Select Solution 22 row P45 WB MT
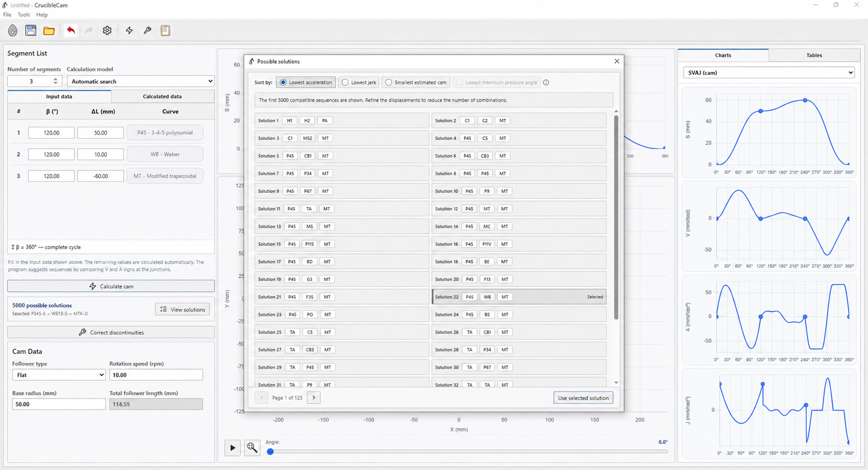This screenshot has width=868, height=470. pyautogui.click(x=519, y=297)
